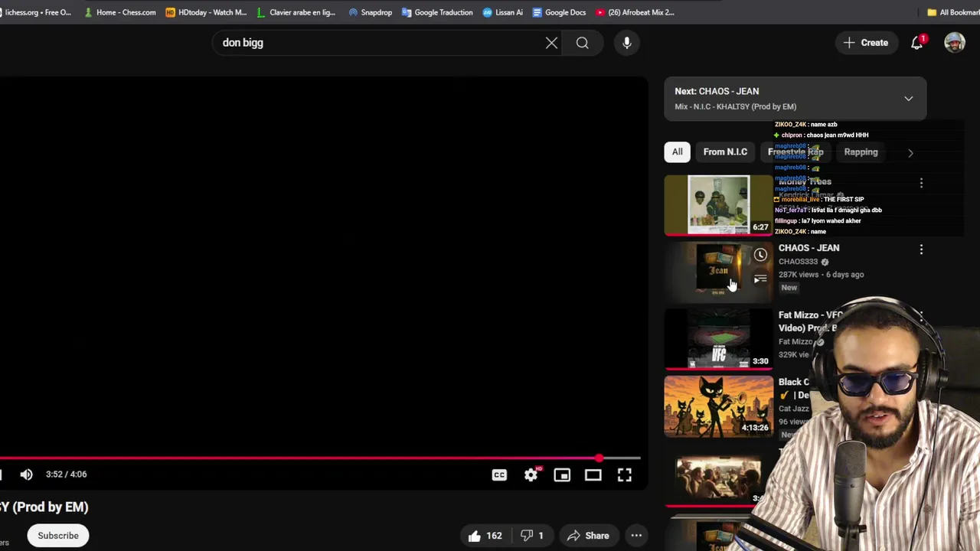The height and width of the screenshot is (551, 980).
Task: Open options menu for the Money Trees video
Action: click(921, 183)
